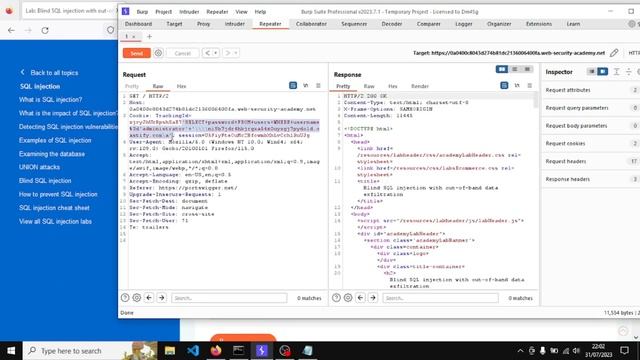
Task: Go to next request search match
Action: (162, 298)
